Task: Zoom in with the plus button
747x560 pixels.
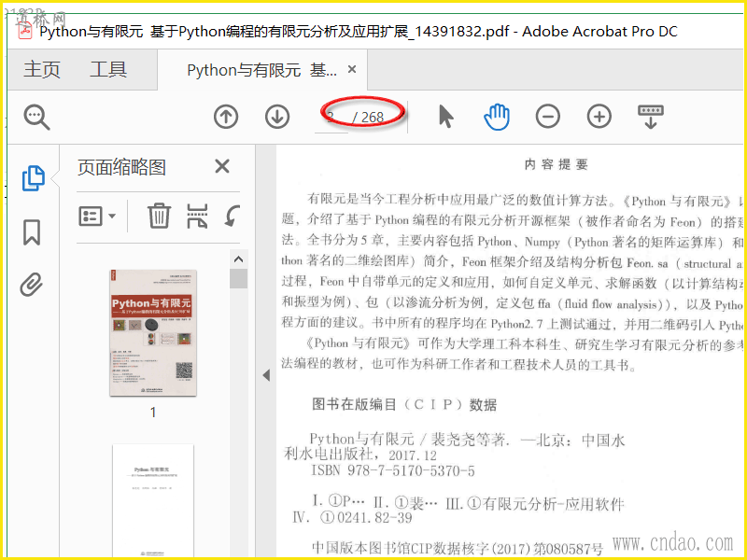Action: (599, 117)
